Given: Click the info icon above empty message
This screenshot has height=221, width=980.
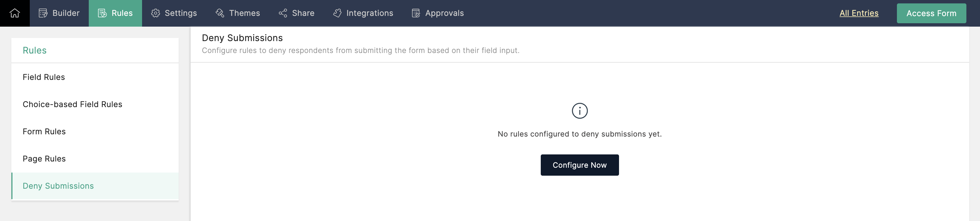Looking at the screenshot, I should click(579, 111).
